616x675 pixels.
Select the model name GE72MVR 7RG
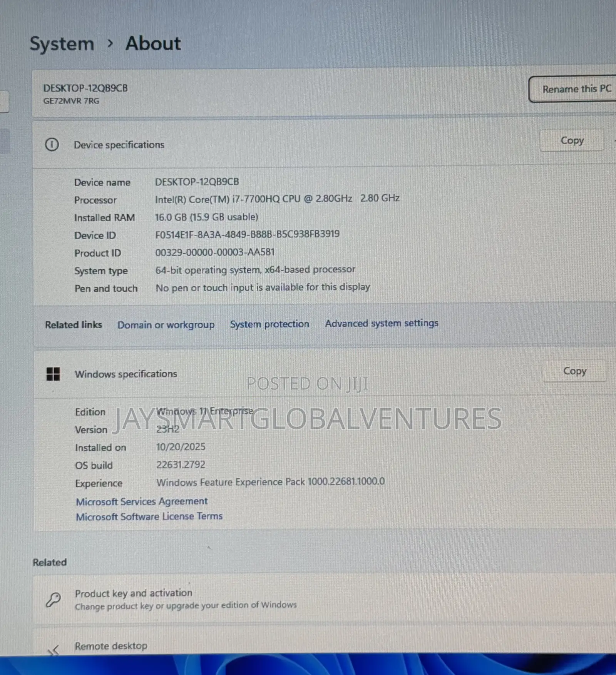click(71, 101)
